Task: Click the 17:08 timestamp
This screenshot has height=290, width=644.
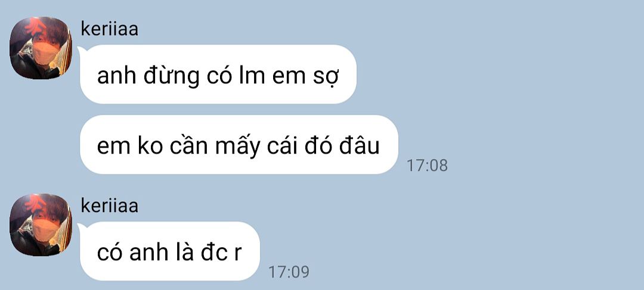Action: click(427, 166)
